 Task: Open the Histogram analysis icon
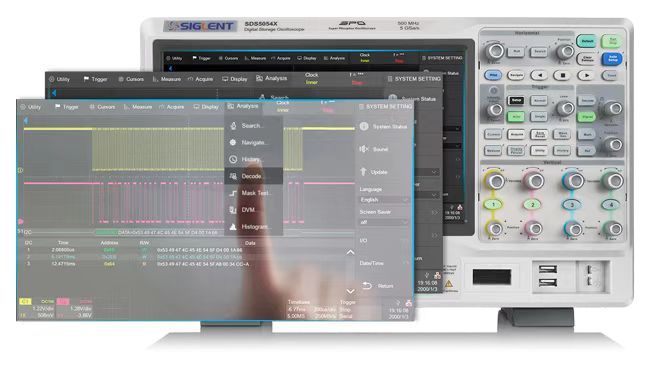[x=233, y=227]
